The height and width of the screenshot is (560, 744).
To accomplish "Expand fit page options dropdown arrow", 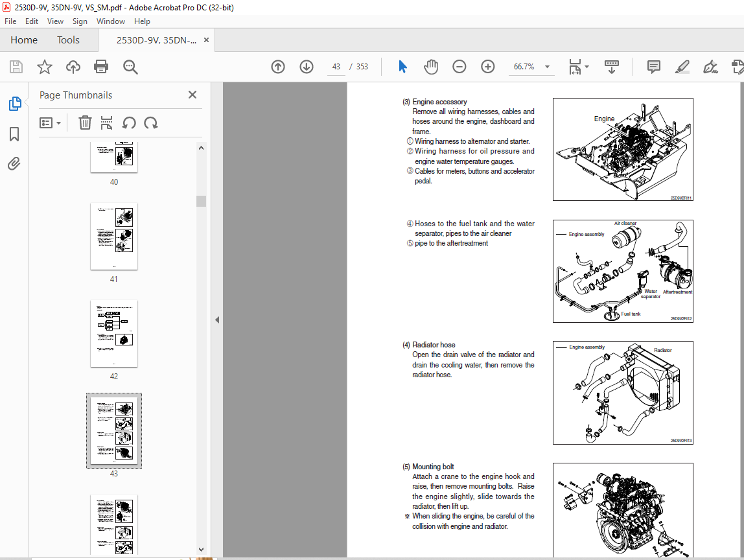I will [587, 67].
